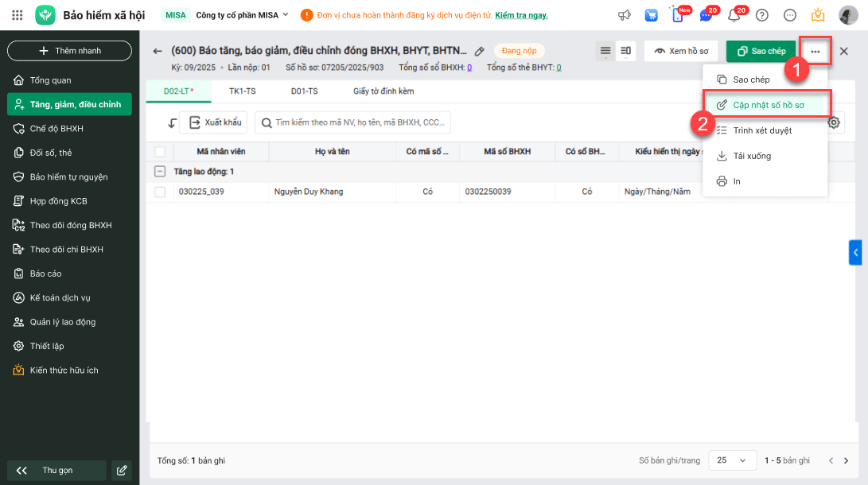
Task: Expand the blue side panel arrow
Action: click(855, 253)
